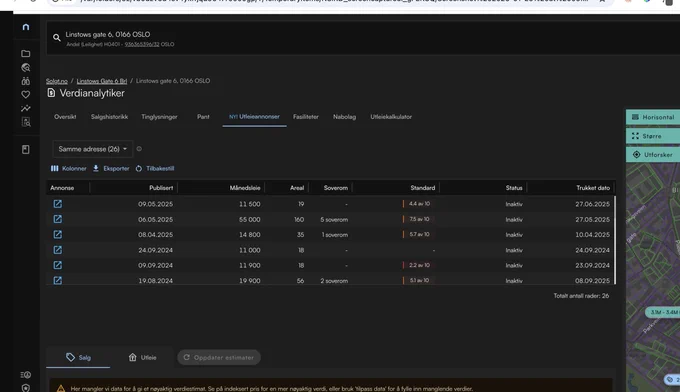Viewport: 680px width, 392px height.
Task: Click the 2.2 av 10 standard rating
Action: click(419, 265)
